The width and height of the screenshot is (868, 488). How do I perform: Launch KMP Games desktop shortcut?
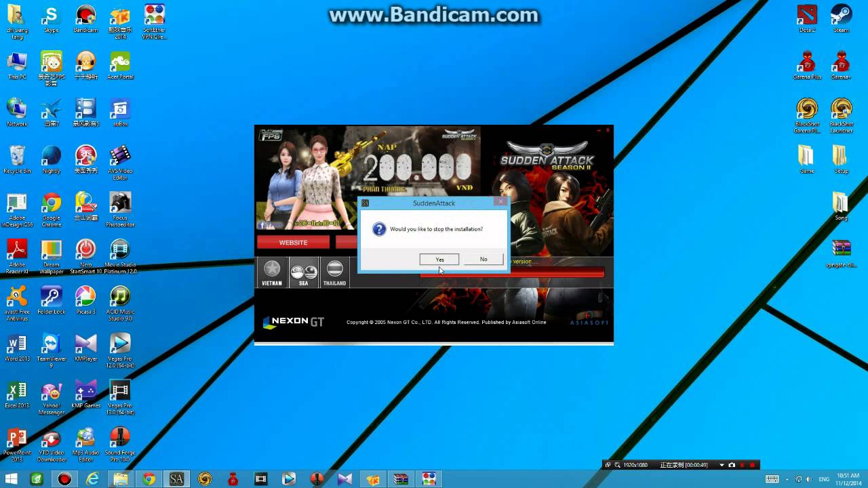tap(85, 394)
